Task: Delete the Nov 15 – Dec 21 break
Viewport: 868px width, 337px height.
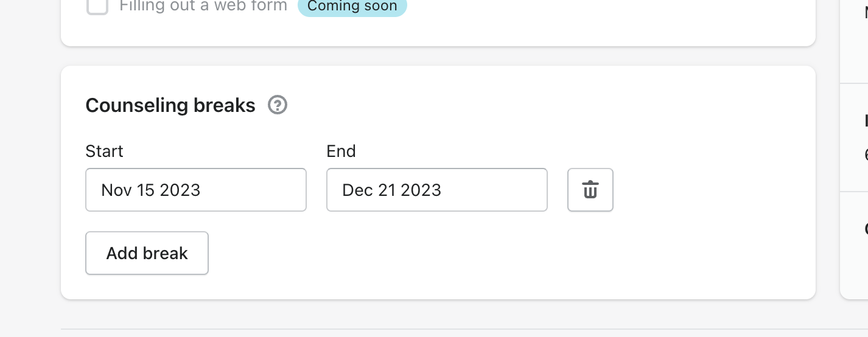Action: click(590, 190)
